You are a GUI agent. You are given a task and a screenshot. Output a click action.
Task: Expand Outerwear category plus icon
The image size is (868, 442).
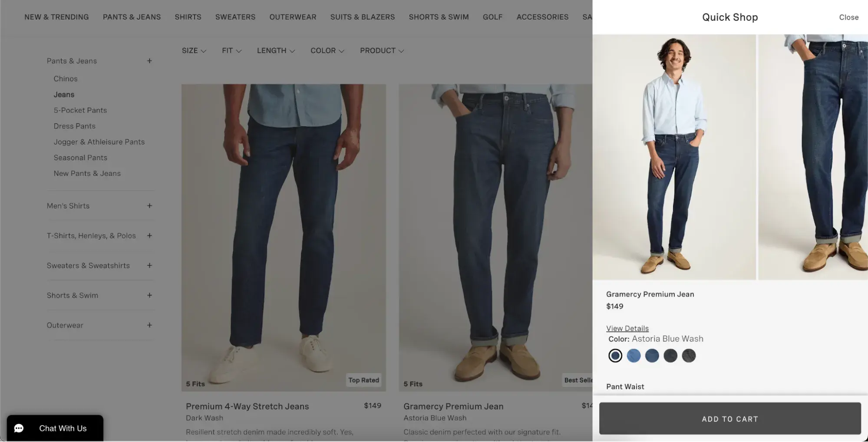[149, 325]
